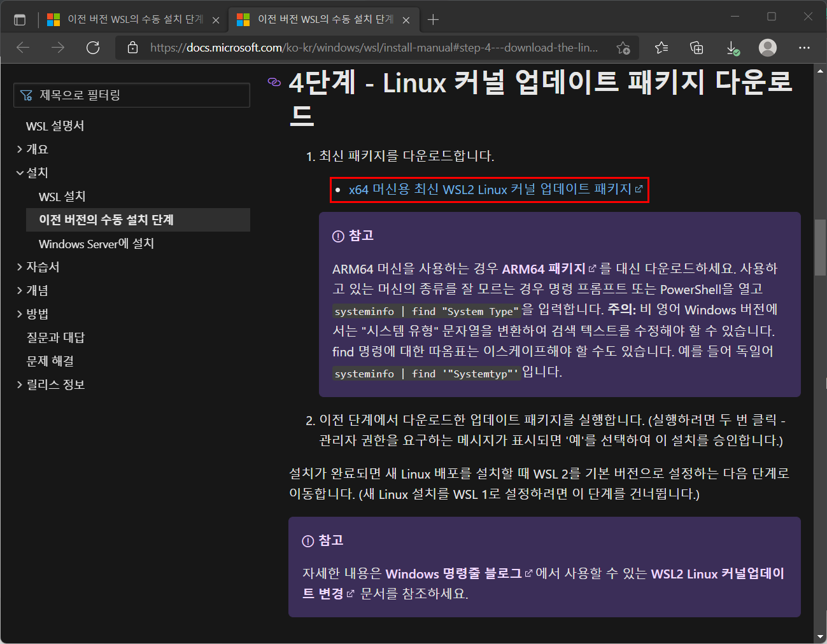Screen dimensions: 827x644
Task: Open the Collections panel
Action: pyautogui.click(x=696, y=48)
